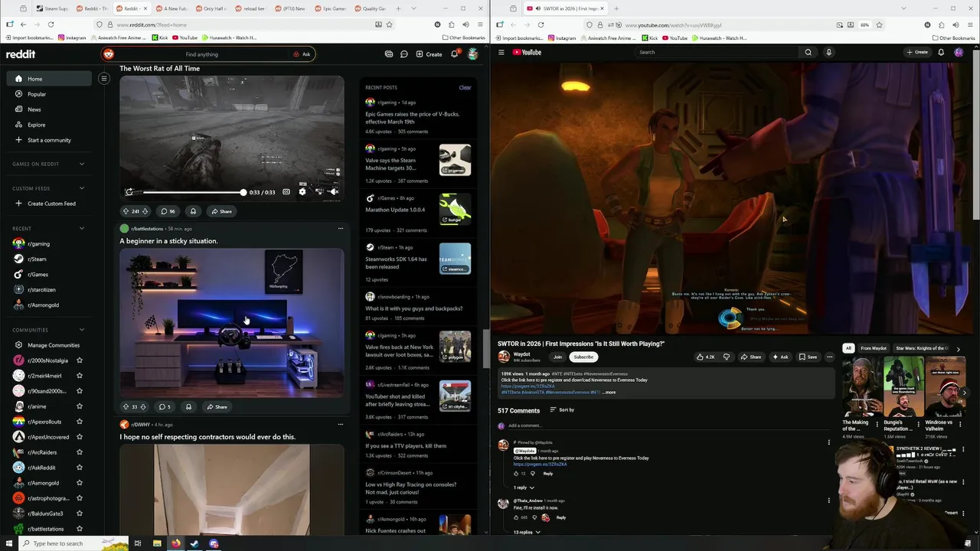
Task: Open YouTube notifications bell
Action: click(941, 52)
